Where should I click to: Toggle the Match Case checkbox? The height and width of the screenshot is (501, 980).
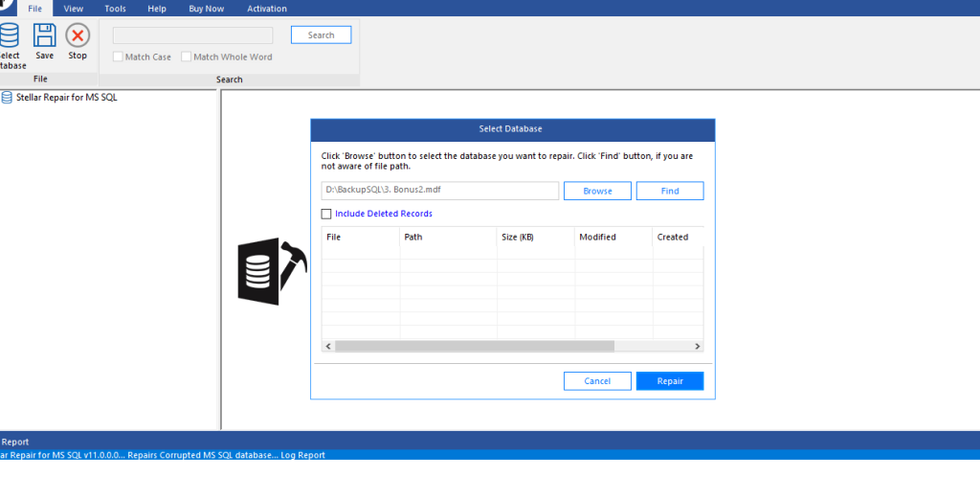118,57
